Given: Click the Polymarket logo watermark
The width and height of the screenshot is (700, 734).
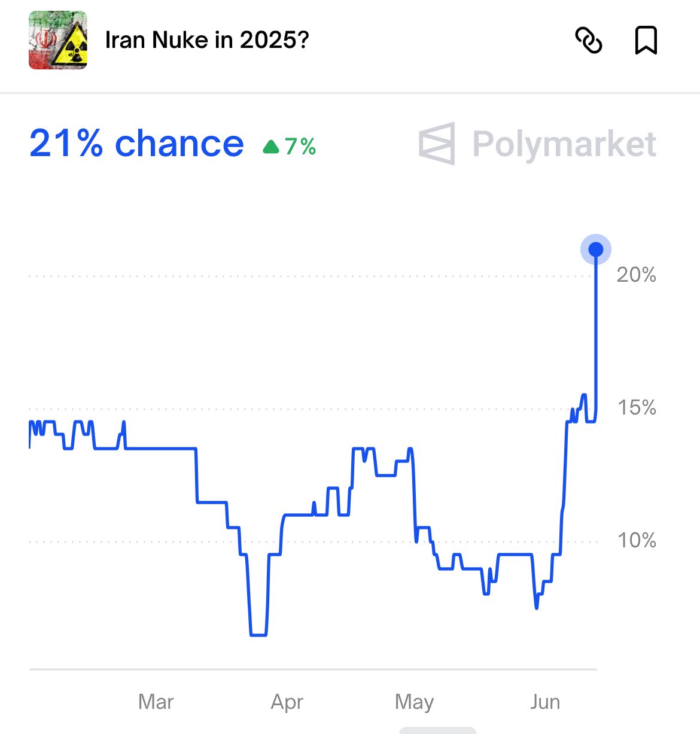Looking at the screenshot, I should 537,144.
